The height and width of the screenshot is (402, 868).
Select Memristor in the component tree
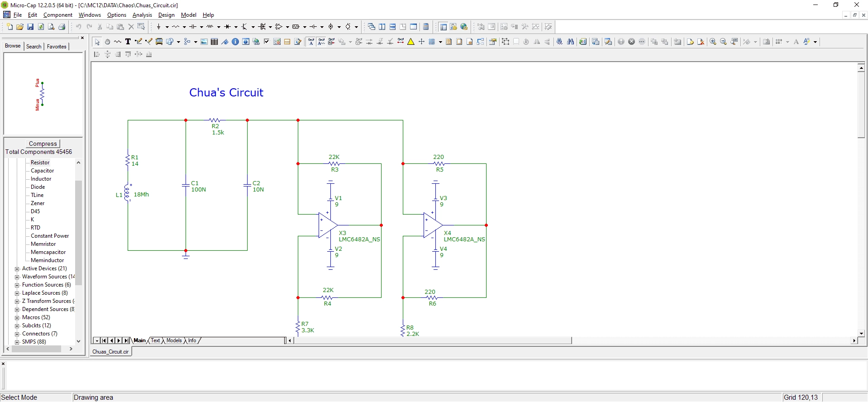[x=43, y=244]
